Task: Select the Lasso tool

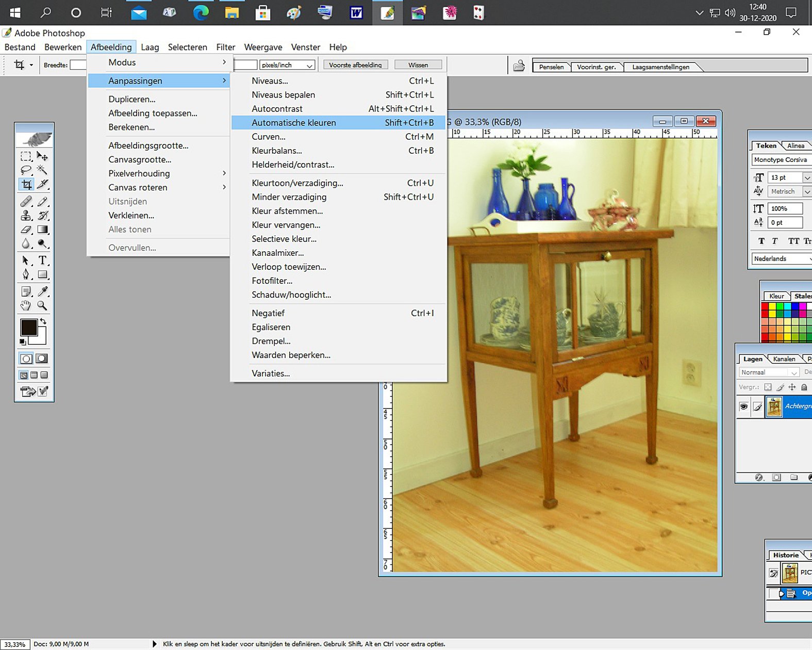Action: pos(26,170)
